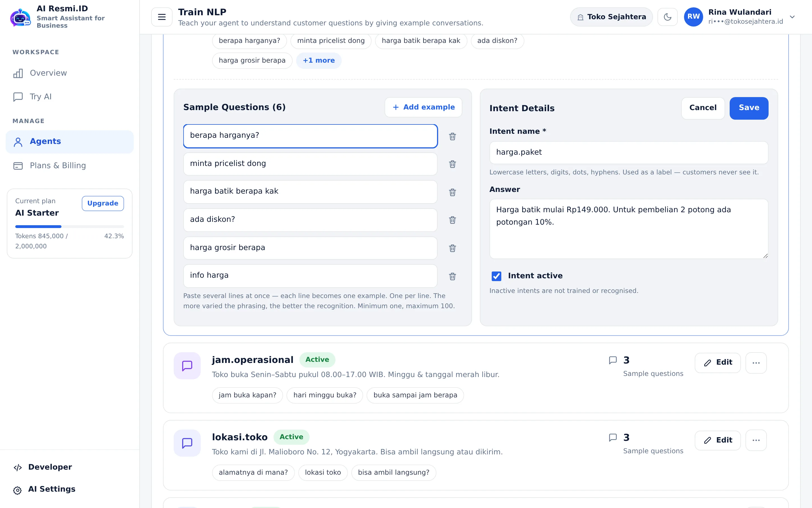The width and height of the screenshot is (812, 508).
Task: Delete the 'harga batik berapa kak' example
Action: point(452,192)
